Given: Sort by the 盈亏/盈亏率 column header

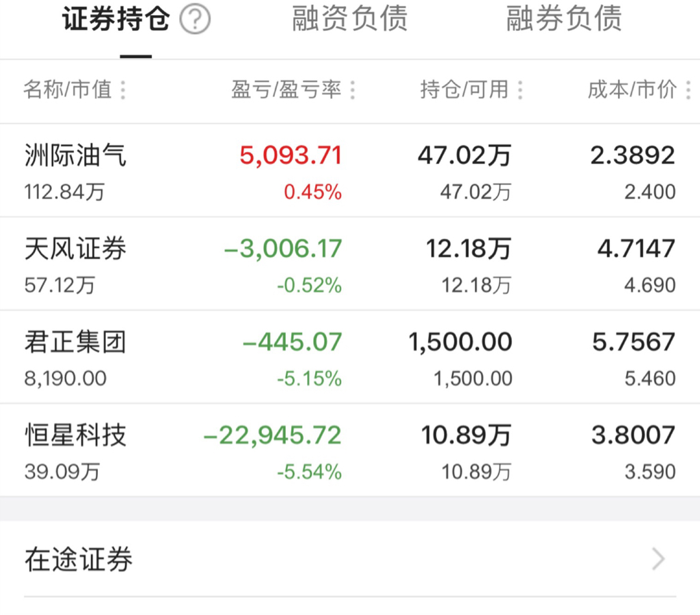Looking at the screenshot, I should coord(286,90).
